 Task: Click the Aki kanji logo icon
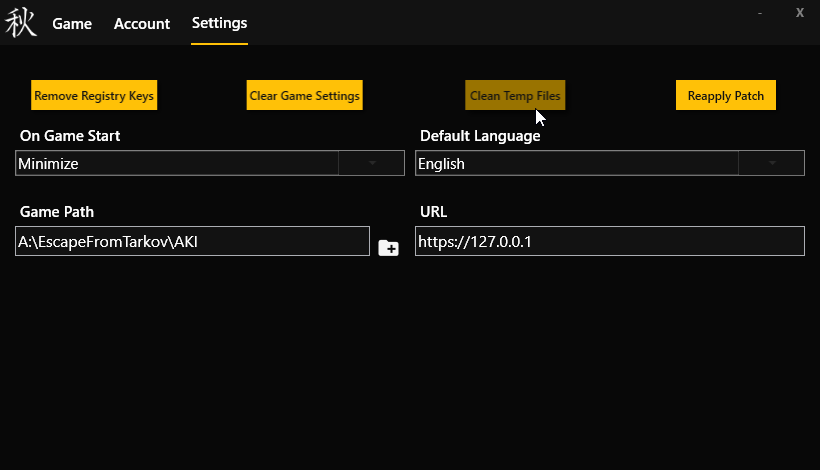coord(21,23)
